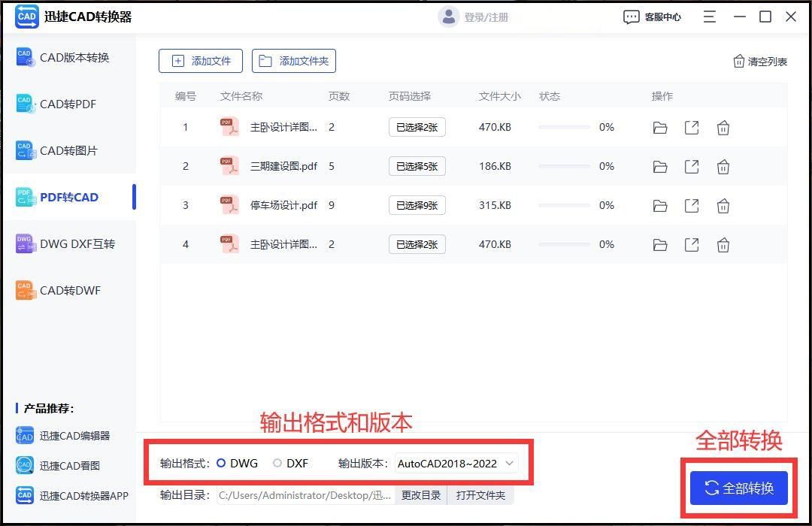Viewport: 812px width, 526px height.
Task: Expand the AutoCAD2018~2022 version dropdown
Action: (455, 464)
